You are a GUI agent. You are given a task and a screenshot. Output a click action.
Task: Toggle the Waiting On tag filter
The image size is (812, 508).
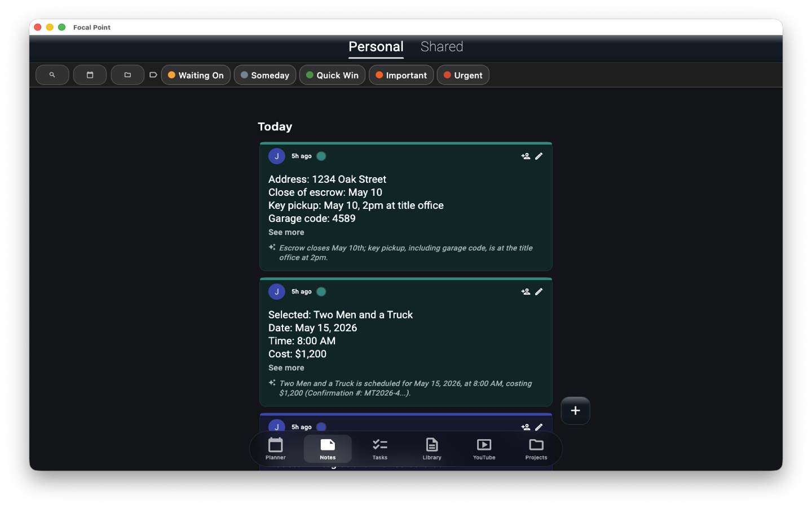196,75
